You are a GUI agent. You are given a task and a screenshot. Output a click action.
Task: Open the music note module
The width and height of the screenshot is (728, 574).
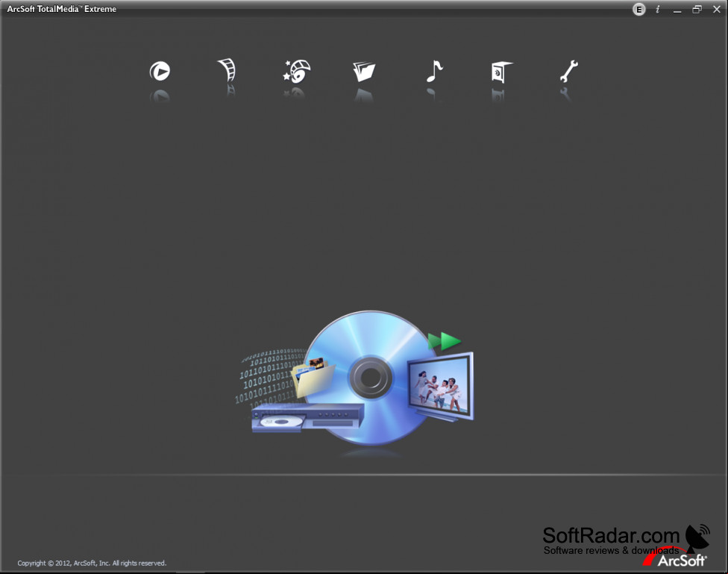435,71
